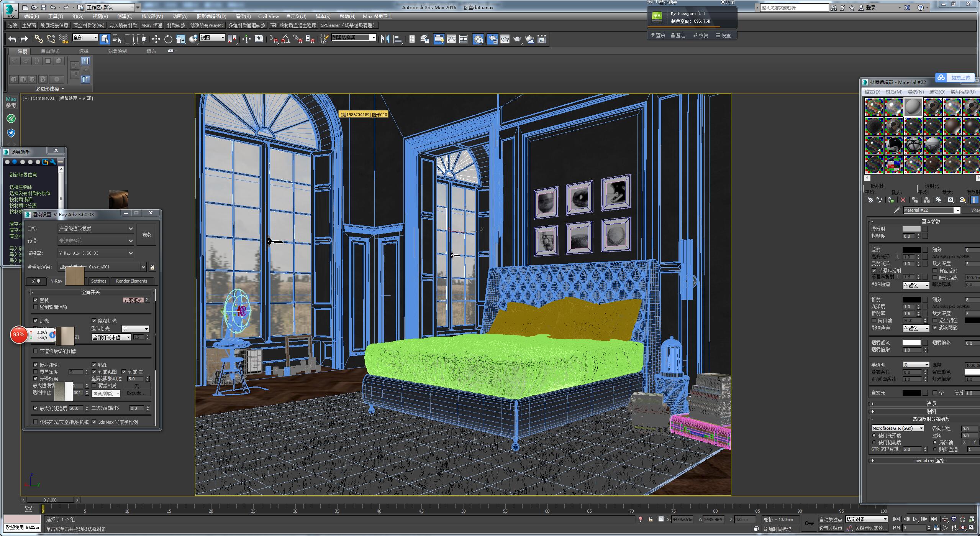Image resolution: width=980 pixels, height=536 pixels.
Task: Click the Render Production teapot icon
Action: tap(517, 39)
